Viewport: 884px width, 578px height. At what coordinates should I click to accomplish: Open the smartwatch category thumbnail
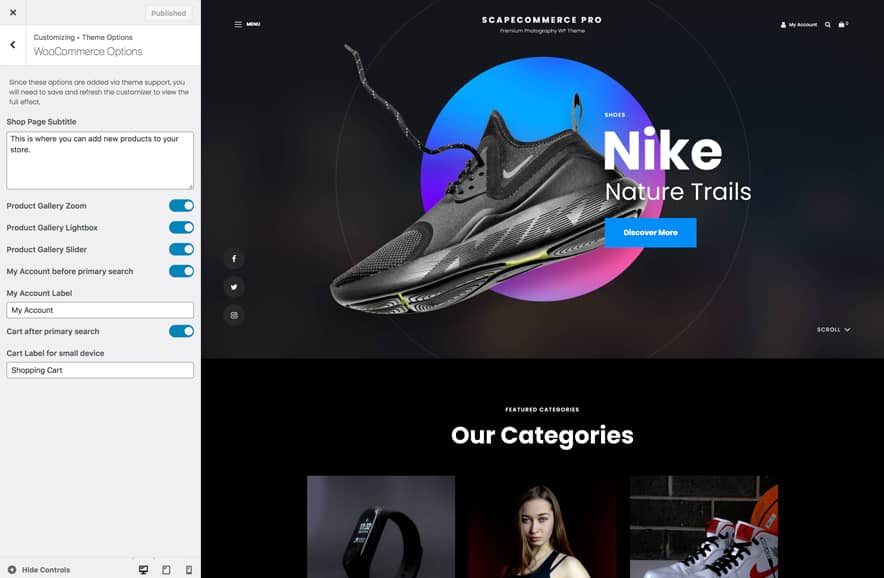click(x=381, y=527)
